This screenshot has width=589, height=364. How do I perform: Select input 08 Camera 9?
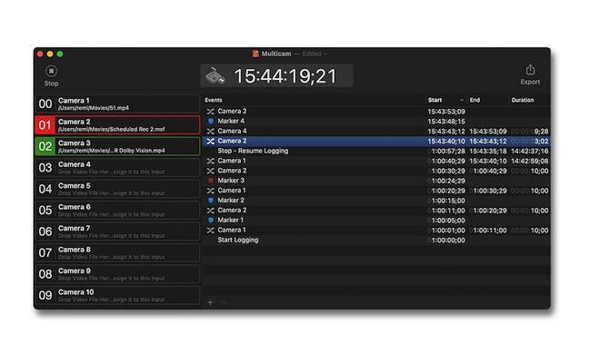tap(117, 274)
